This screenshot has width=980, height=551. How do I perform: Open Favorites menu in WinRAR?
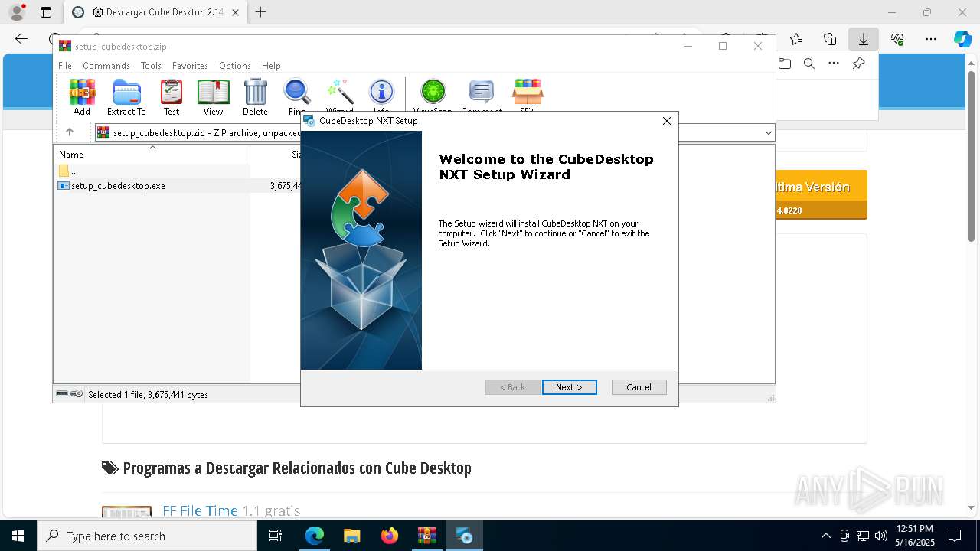pos(190,66)
